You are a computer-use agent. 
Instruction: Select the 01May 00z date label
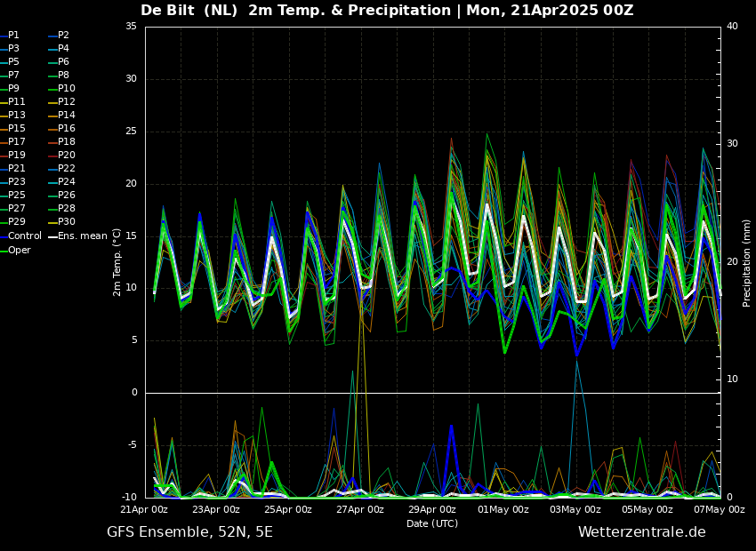(x=503, y=509)
